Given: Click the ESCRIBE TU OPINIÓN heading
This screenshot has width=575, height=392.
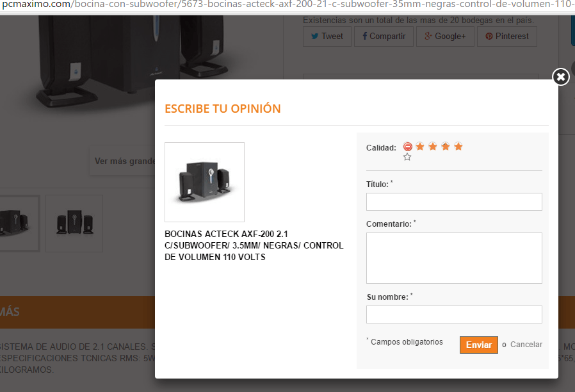Looking at the screenshot, I should point(223,108).
